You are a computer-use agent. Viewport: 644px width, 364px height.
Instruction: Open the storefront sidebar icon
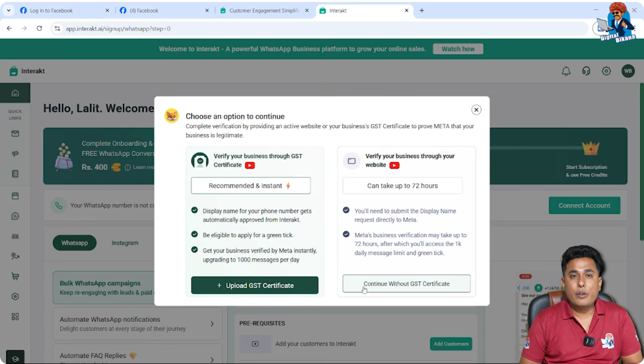tap(15, 196)
